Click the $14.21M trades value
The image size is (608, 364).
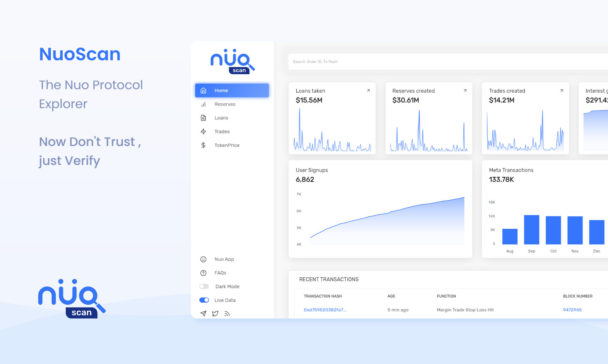tap(502, 100)
